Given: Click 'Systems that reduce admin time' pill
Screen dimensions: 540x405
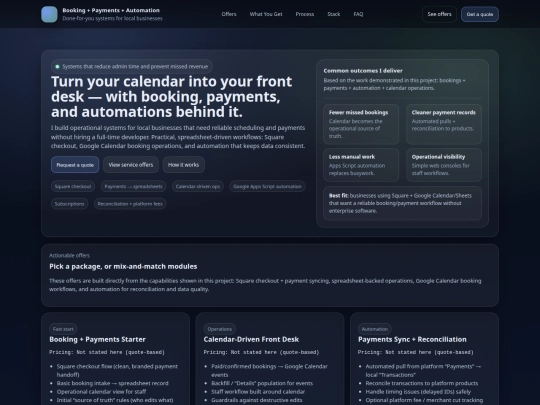Looking at the screenshot, I should tap(132, 66).
